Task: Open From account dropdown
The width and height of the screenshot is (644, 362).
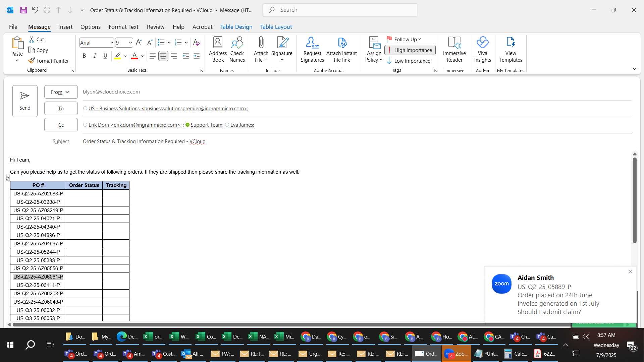Action: (x=61, y=92)
